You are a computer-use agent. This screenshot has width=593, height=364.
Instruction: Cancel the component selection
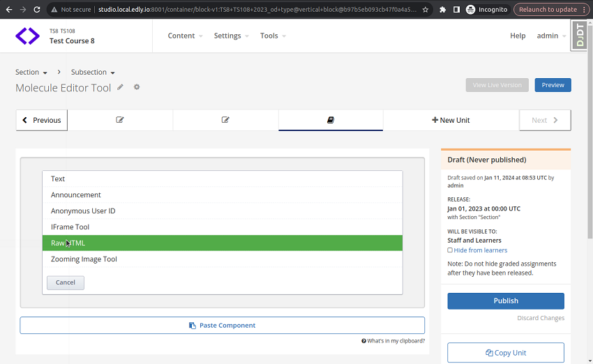66,282
